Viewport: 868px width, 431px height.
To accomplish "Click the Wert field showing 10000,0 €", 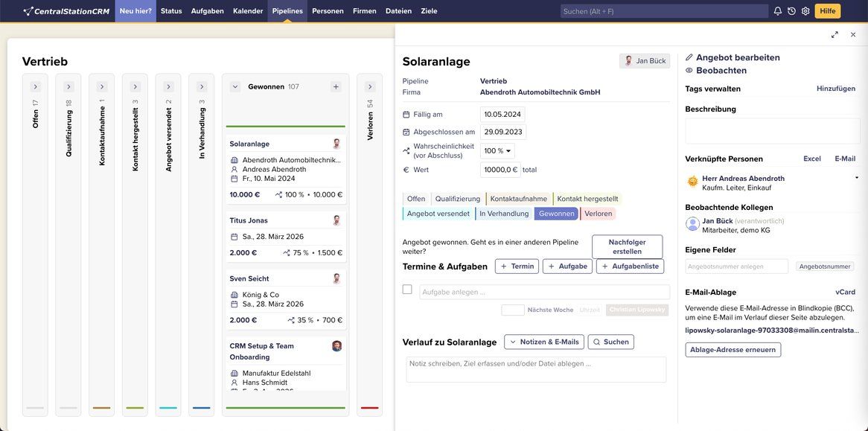I will pos(500,170).
